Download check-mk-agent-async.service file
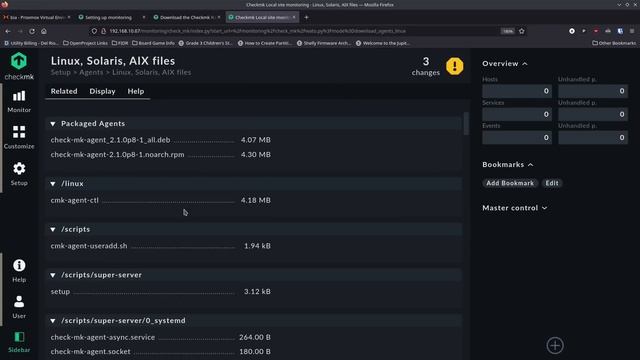The height and width of the screenshot is (360, 640). 103,337
